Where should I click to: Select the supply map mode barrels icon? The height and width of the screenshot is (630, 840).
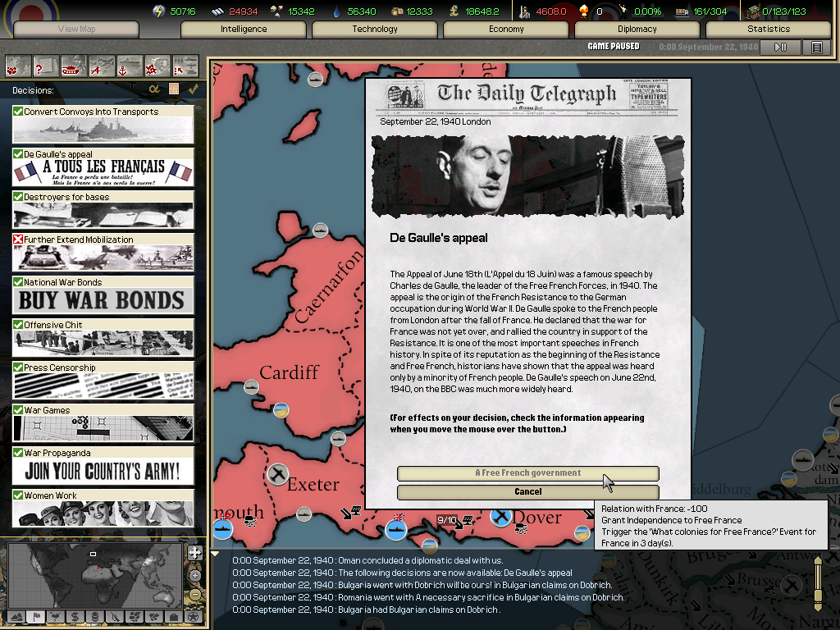pyautogui.click(x=95, y=617)
